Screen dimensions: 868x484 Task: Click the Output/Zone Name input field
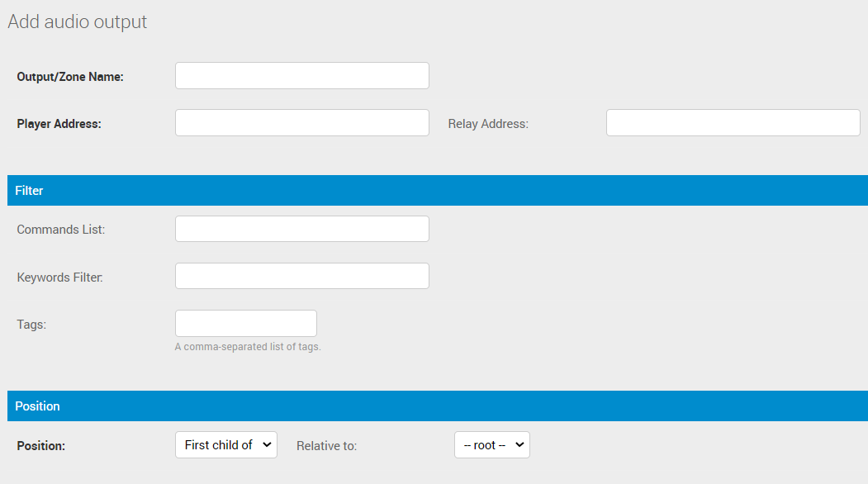point(301,76)
